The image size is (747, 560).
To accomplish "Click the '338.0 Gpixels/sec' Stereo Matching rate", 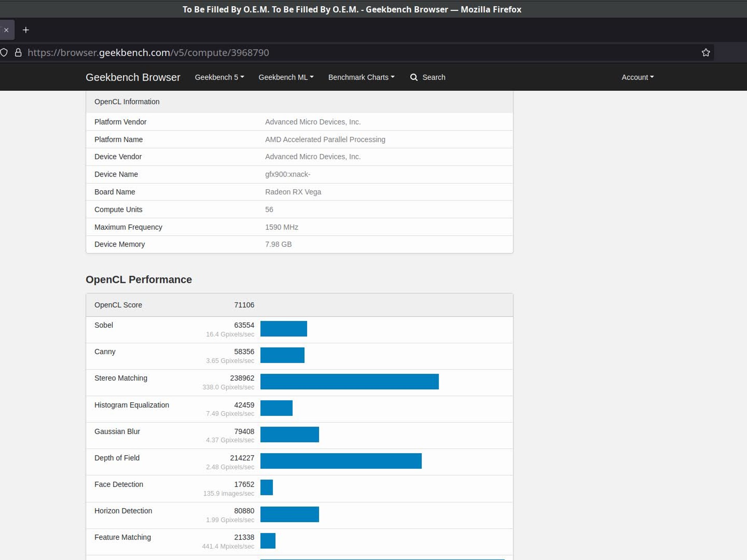I will coord(228,387).
